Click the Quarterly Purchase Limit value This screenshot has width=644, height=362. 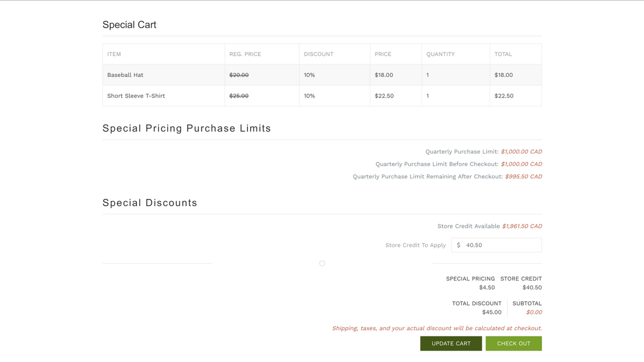[x=521, y=151]
